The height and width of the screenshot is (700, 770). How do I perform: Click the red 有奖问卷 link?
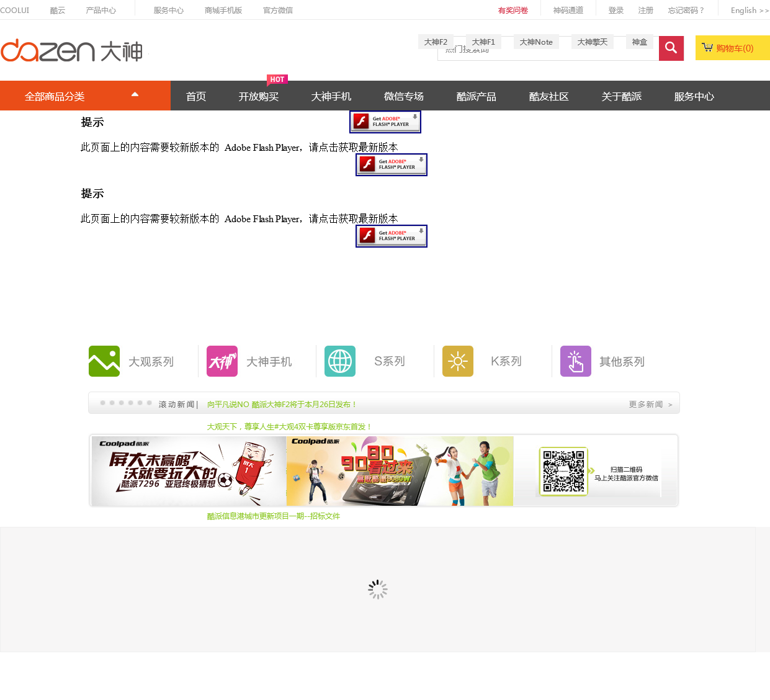tap(513, 10)
